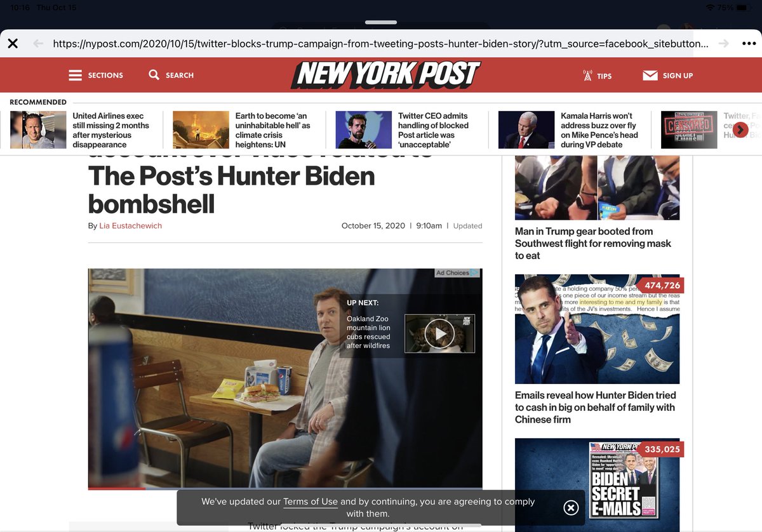Go to New York Post homepage logo
This screenshot has width=762, height=532.
(x=385, y=74)
